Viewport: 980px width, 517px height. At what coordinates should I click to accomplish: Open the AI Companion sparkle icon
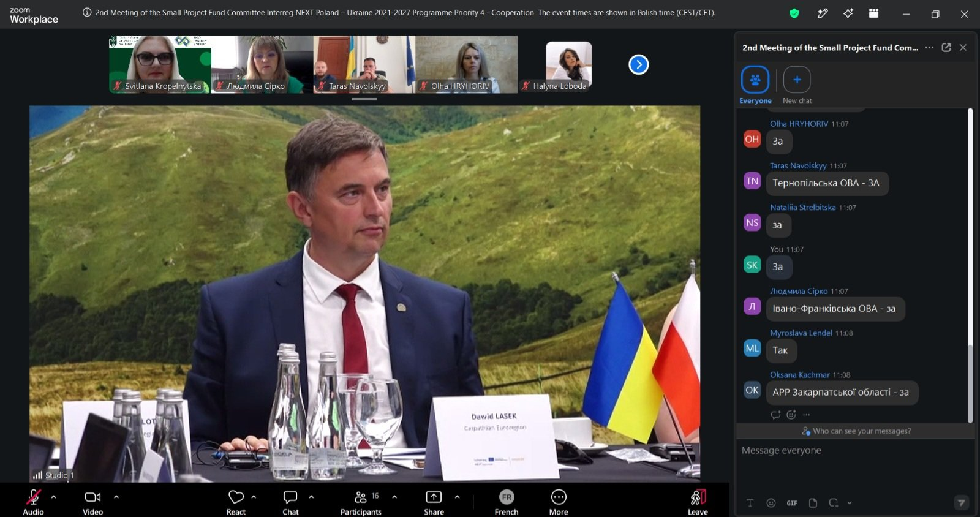point(848,13)
